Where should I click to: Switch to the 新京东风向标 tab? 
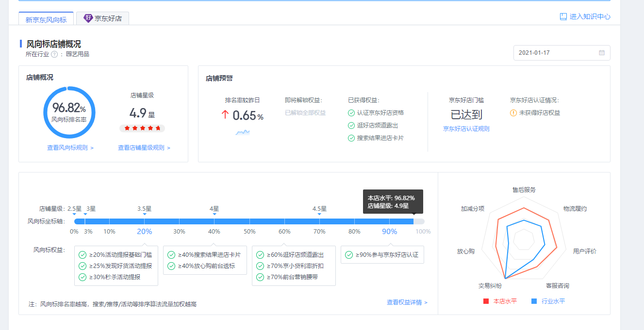coord(46,18)
